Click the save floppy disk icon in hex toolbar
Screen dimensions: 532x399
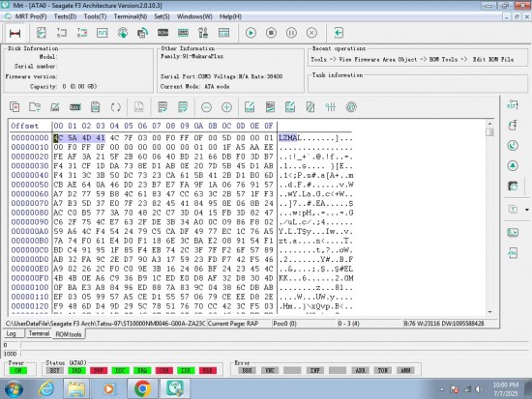point(96,107)
